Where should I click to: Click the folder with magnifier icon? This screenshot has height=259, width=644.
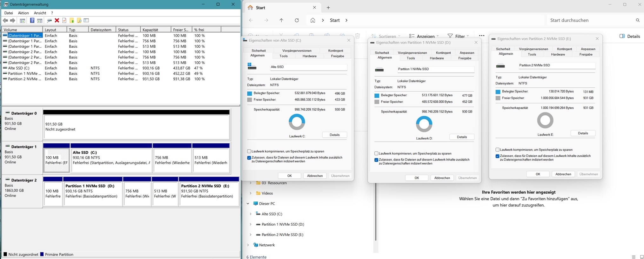pyautogui.click(x=79, y=20)
